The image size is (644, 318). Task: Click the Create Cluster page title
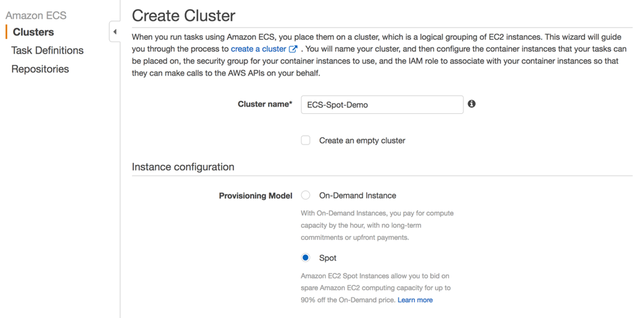tap(183, 16)
